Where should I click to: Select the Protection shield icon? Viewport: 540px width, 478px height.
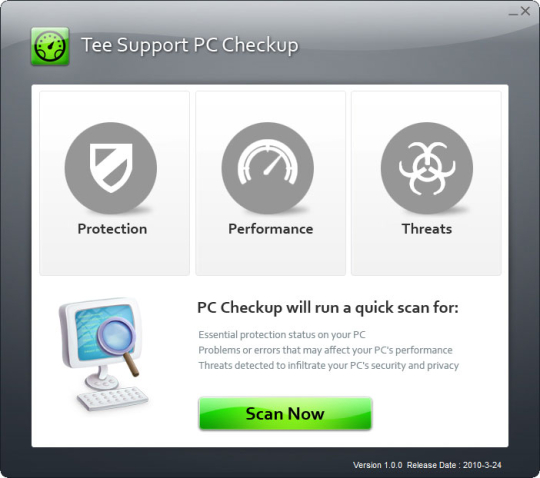coord(111,168)
